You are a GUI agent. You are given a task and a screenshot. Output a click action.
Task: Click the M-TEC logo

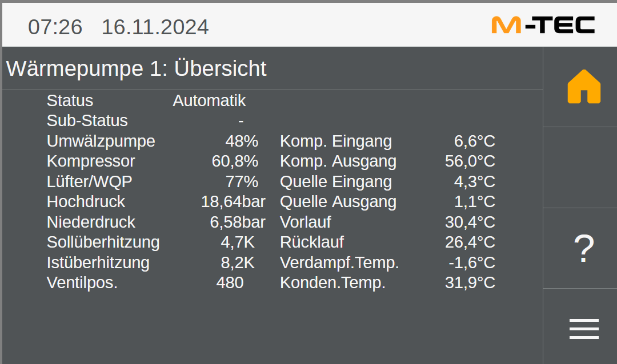[x=543, y=25]
